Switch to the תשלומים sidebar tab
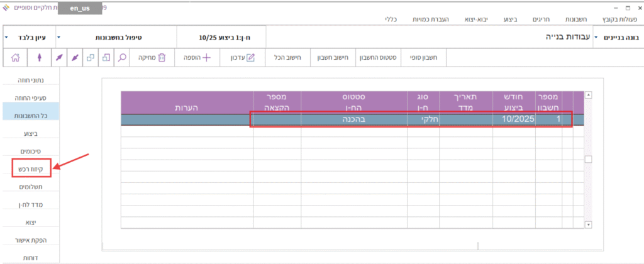The image size is (644, 264). (31, 187)
